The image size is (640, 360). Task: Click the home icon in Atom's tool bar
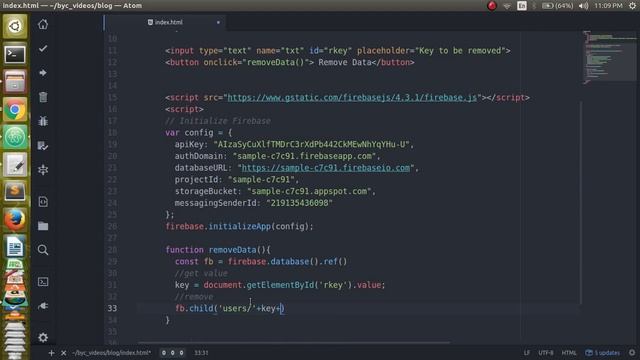pos(43,24)
